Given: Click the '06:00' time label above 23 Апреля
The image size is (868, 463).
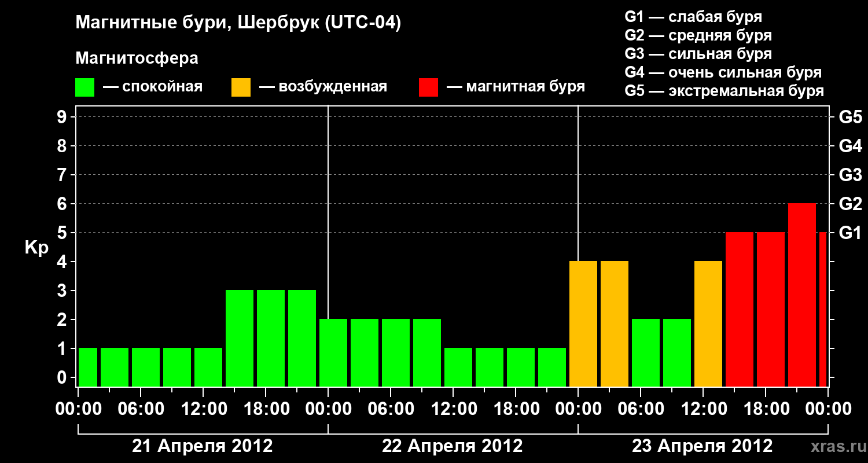Looking at the screenshot, I should coord(641,409).
